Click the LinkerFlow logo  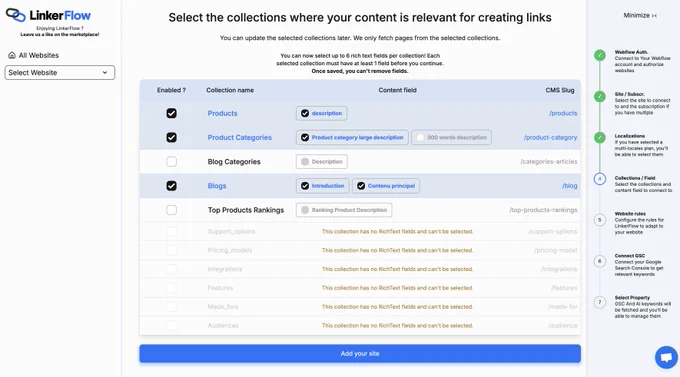49,15
